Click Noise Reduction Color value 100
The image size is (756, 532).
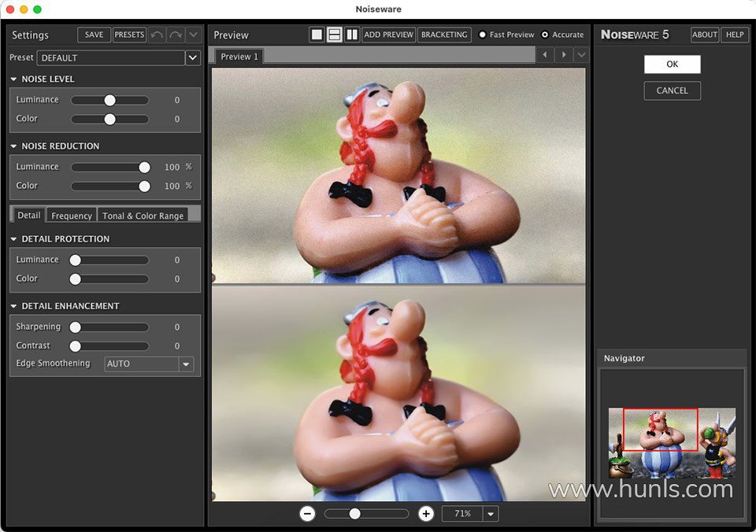click(172, 186)
